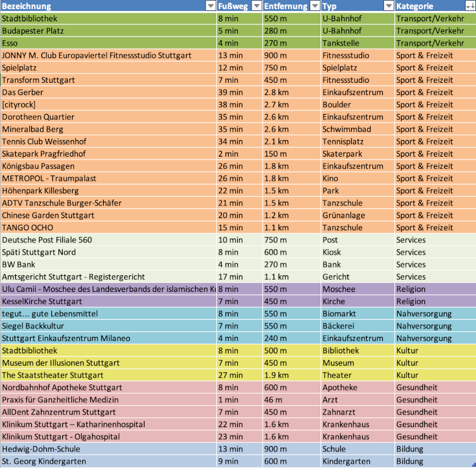Click the 2.8 km distance cell
476x468 pixels.
coord(291,92)
